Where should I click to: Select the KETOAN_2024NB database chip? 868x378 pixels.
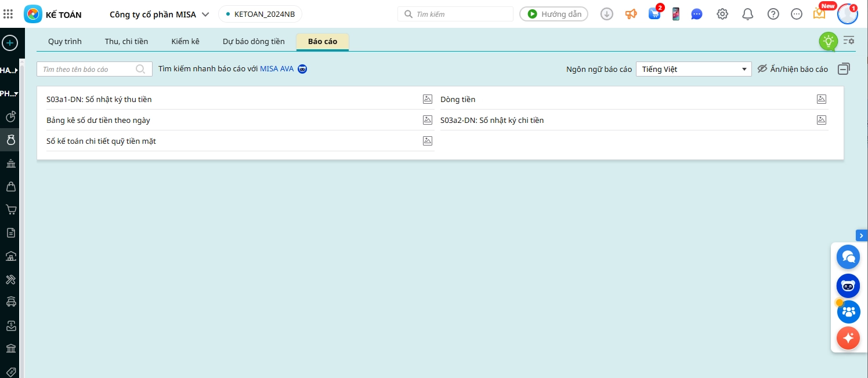(x=260, y=14)
